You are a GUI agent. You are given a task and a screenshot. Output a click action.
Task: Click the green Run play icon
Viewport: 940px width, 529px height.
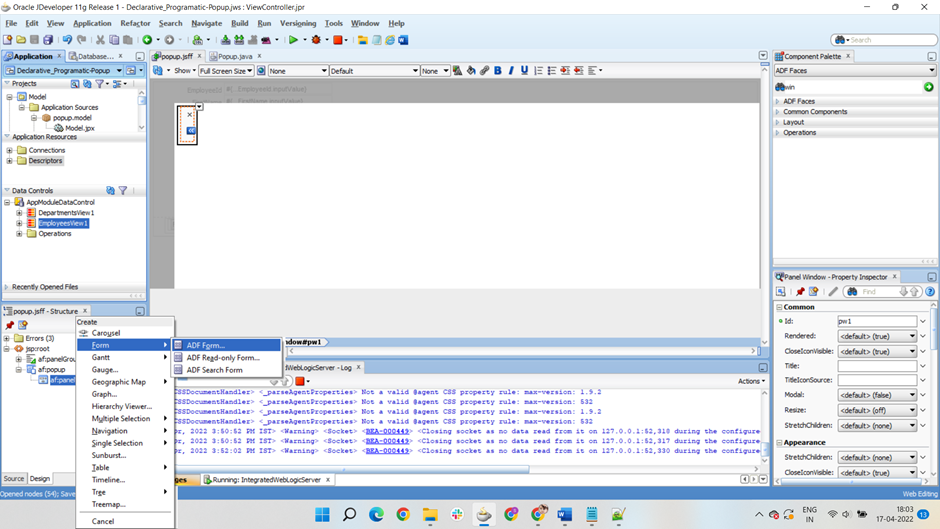tap(293, 40)
